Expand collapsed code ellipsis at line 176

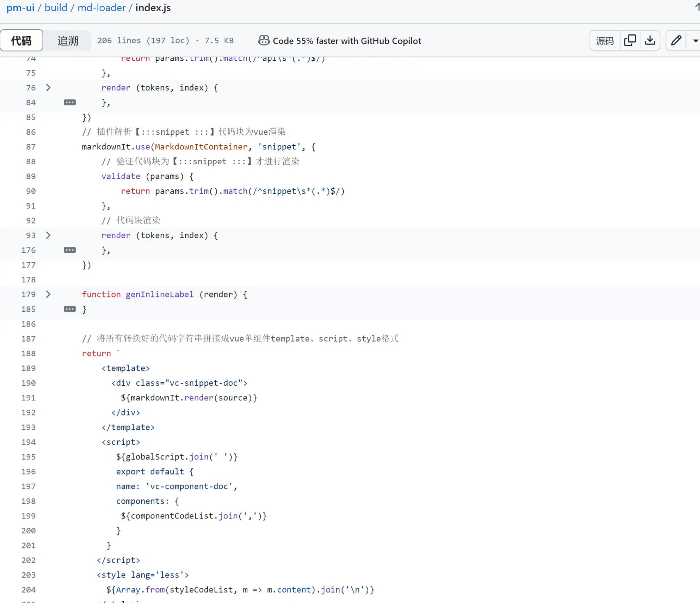tap(70, 250)
